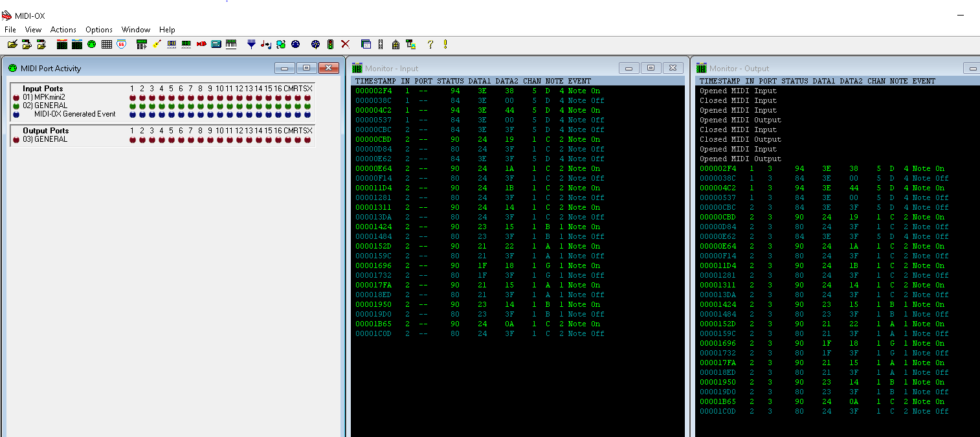Click timestamp 000002F4 in Monitor - Input

[373, 91]
